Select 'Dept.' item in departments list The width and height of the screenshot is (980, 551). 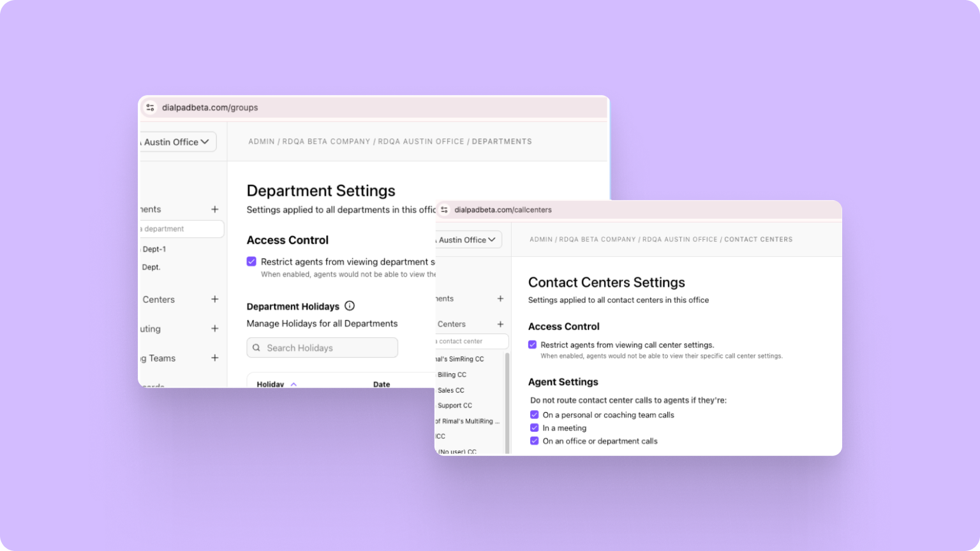(x=151, y=267)
